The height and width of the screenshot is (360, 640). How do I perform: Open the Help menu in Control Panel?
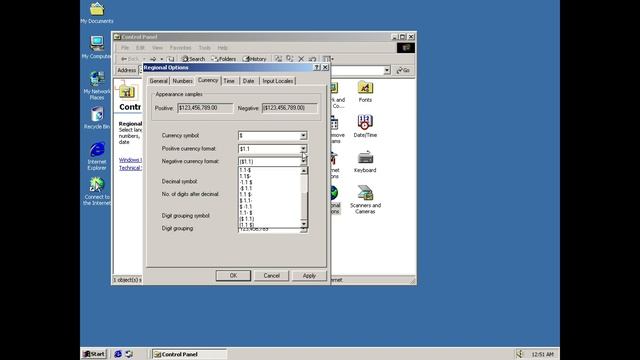[x=222, y=48]
